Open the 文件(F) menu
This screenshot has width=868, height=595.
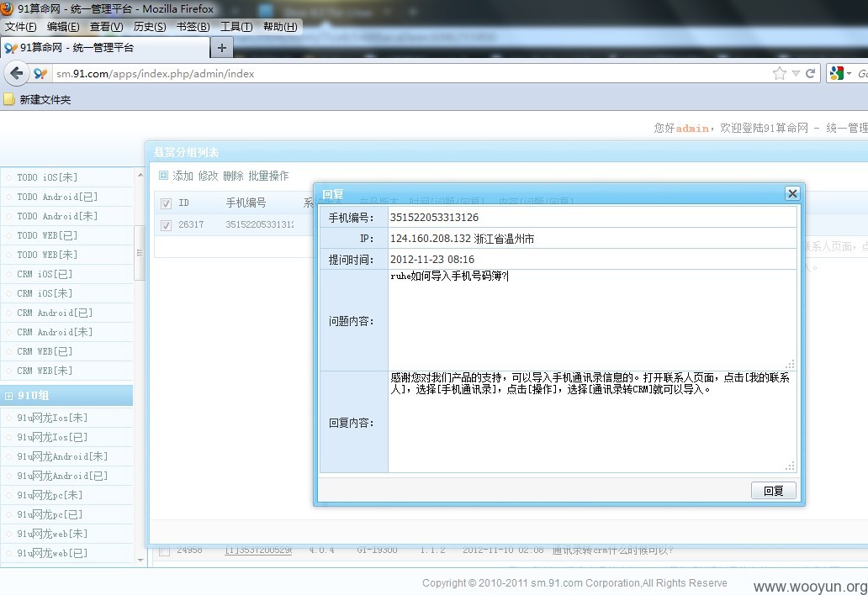point(20,27)
